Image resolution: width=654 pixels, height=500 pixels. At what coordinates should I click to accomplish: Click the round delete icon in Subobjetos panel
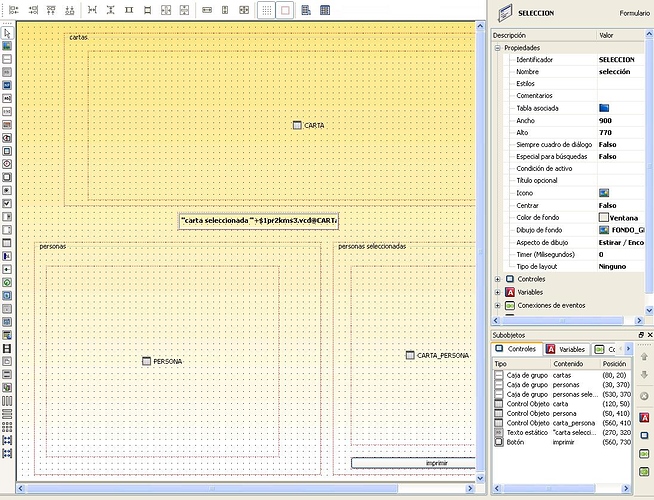[644, 396]
